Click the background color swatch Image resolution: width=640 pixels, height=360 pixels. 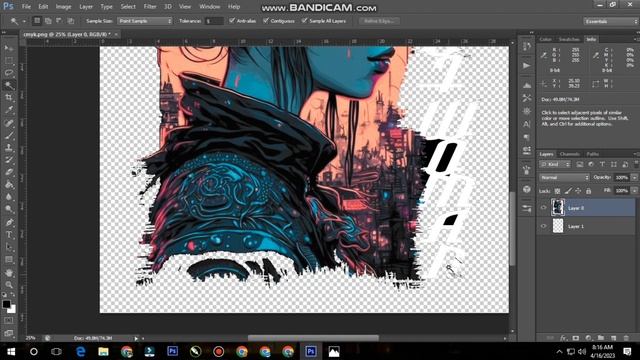[13, 309]
